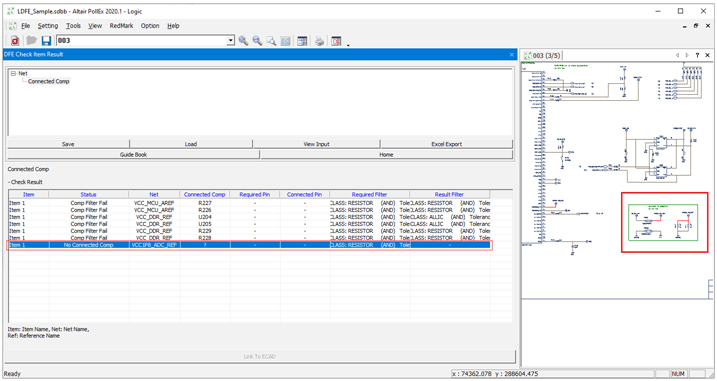The height and width of the screenshot is (381, 717).
Task: Select the No Connected Comp row
Action: coord(249,245)
